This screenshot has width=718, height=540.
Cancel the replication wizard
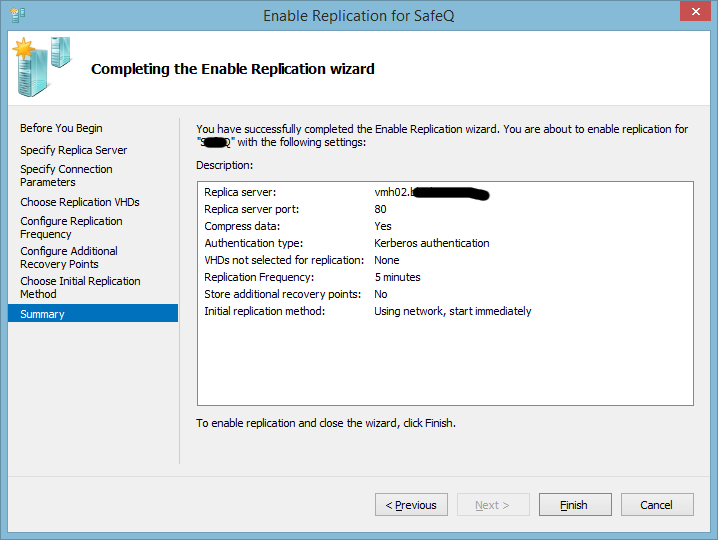[656, 505]
